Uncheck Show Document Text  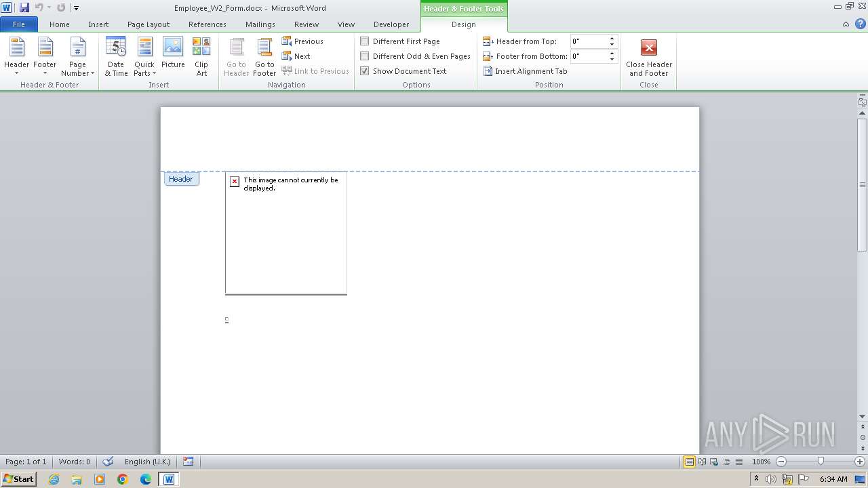tap(403, 71)
